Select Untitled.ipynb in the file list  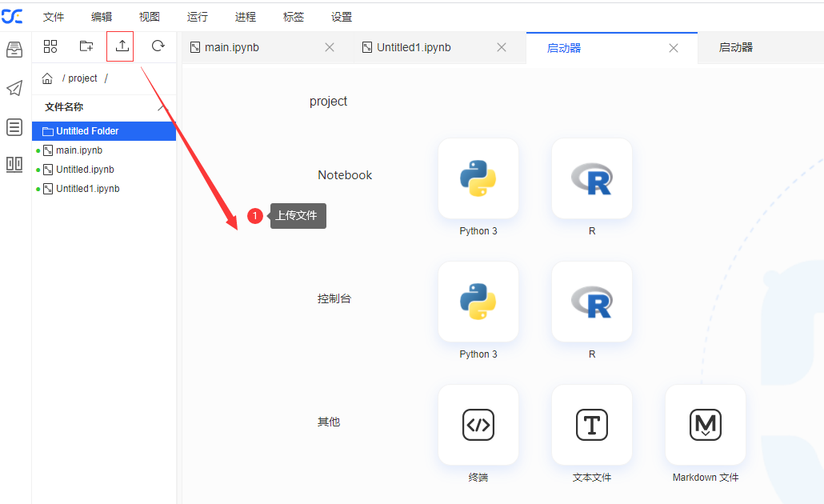click(x=104, y=170)
